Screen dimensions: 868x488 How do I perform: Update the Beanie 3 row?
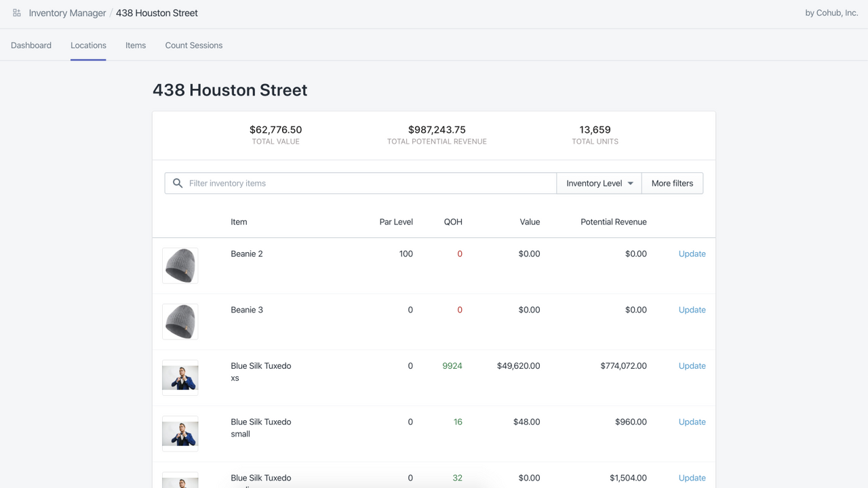[692, 310]
